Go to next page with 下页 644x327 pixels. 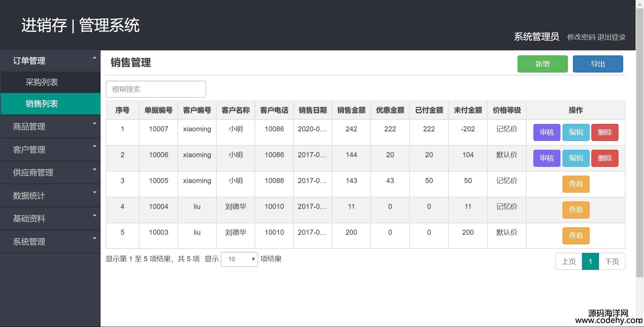(x=612, y=262)
